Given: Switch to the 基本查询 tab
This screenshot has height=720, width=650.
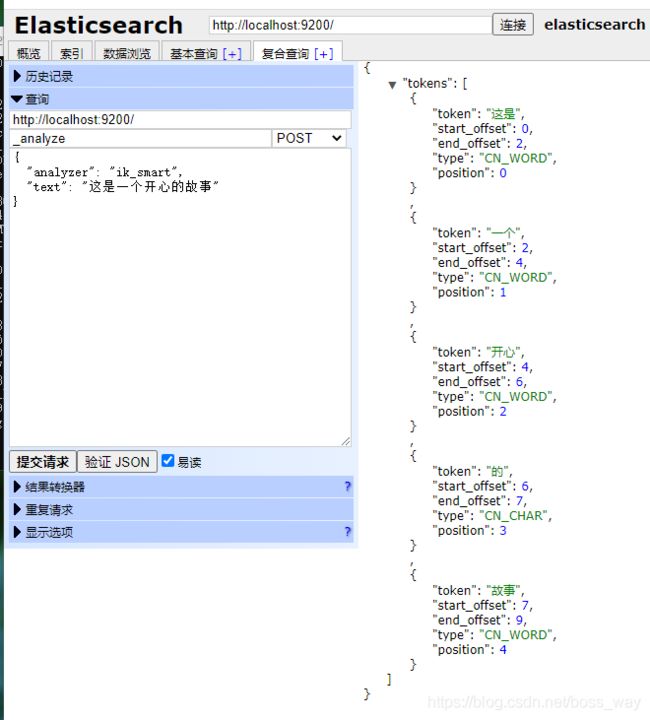Looking at the screenshot, I should (193, 54).
